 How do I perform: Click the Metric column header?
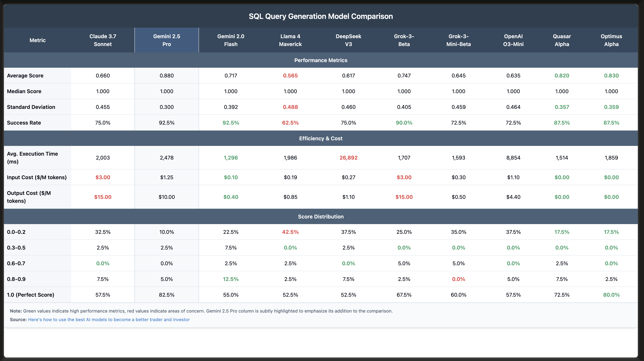(x=38, y=40)
